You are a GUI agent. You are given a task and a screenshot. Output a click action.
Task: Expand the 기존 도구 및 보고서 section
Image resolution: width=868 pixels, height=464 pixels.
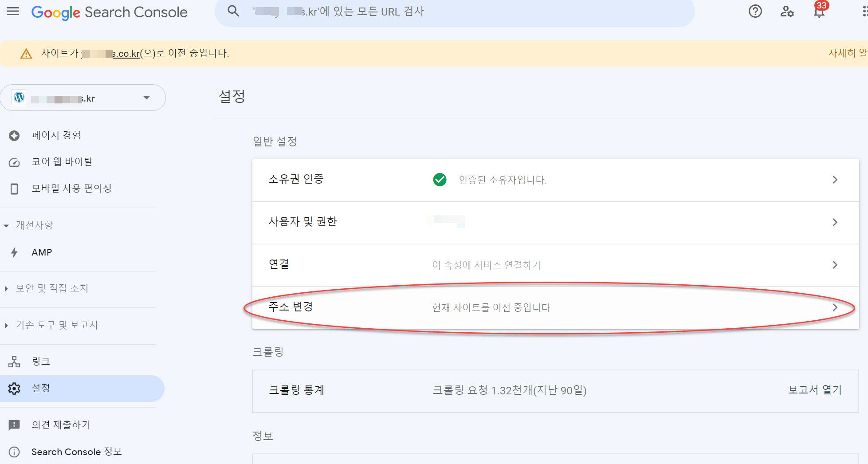pyautogui.click(x=6, y=326)
